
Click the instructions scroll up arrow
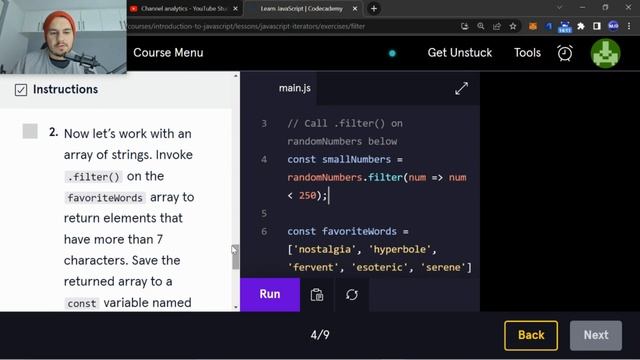pyautogui.click(x=236, y=76)
